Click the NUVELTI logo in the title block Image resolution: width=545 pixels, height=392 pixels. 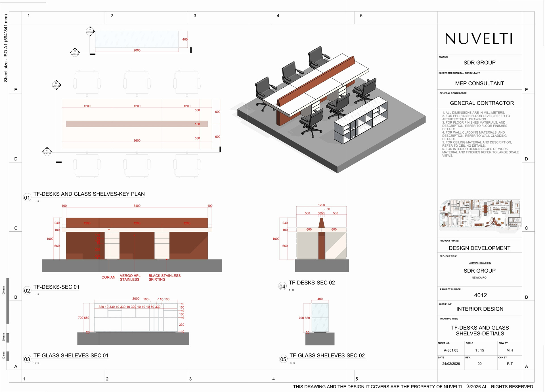click(x=479, y=39)
